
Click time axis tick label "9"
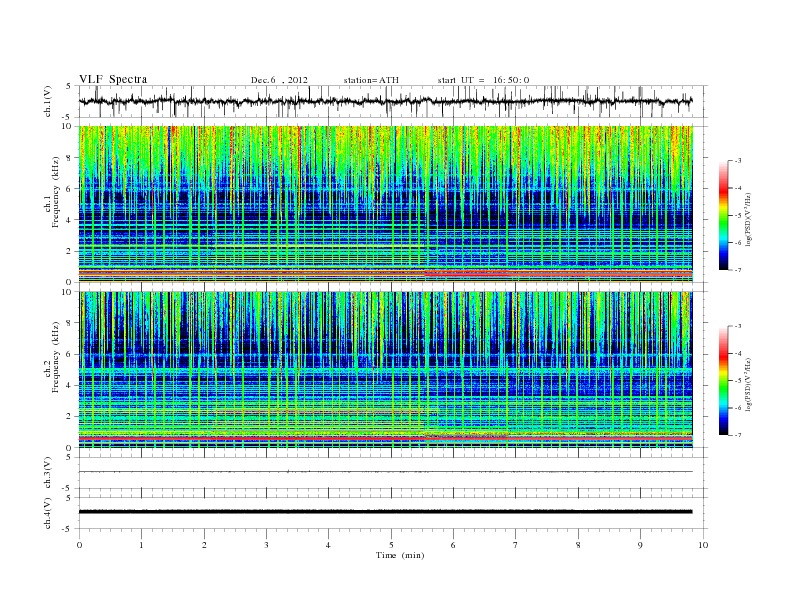pos(640,545)
